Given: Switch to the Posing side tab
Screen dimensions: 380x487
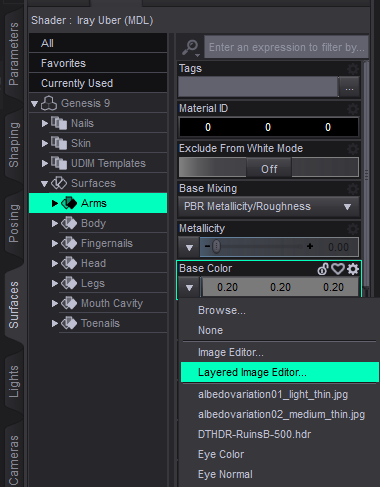Looking at the screenshot, I should tap(14, 223).
